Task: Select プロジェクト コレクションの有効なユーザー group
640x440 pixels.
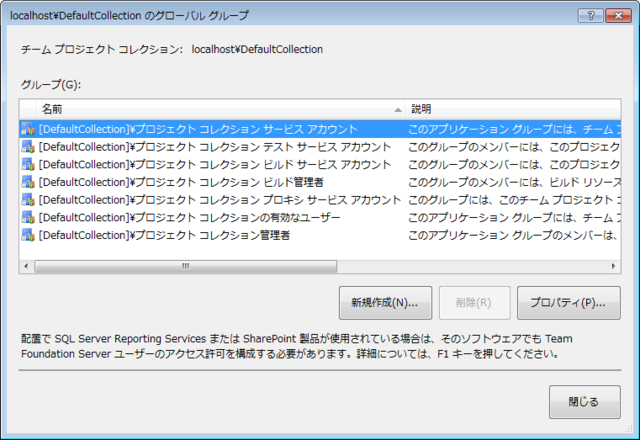Action: click(189, 218)
